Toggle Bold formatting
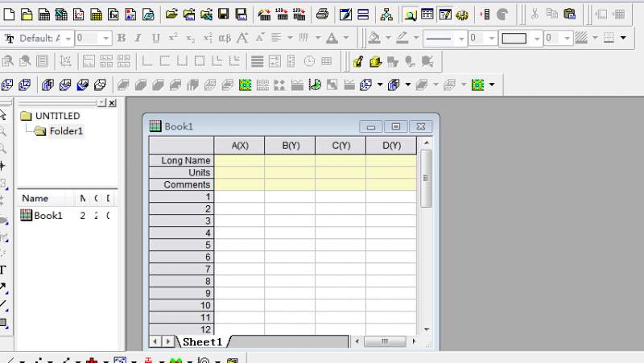The image size is (644, 363). click(x=122, y=38)
